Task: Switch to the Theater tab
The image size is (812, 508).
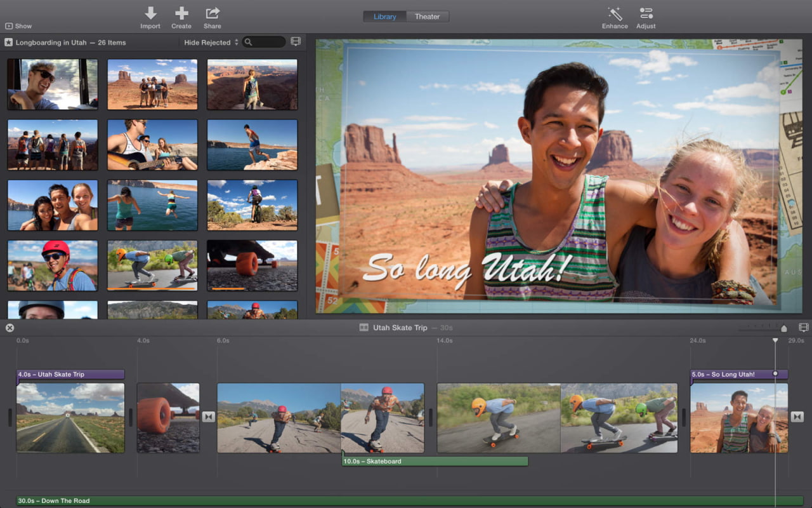Action: 427,17
